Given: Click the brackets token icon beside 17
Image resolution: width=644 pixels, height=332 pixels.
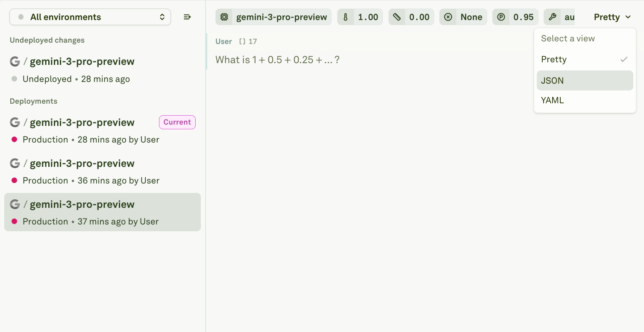Looking at the screenshot, I should coord(242,41).
